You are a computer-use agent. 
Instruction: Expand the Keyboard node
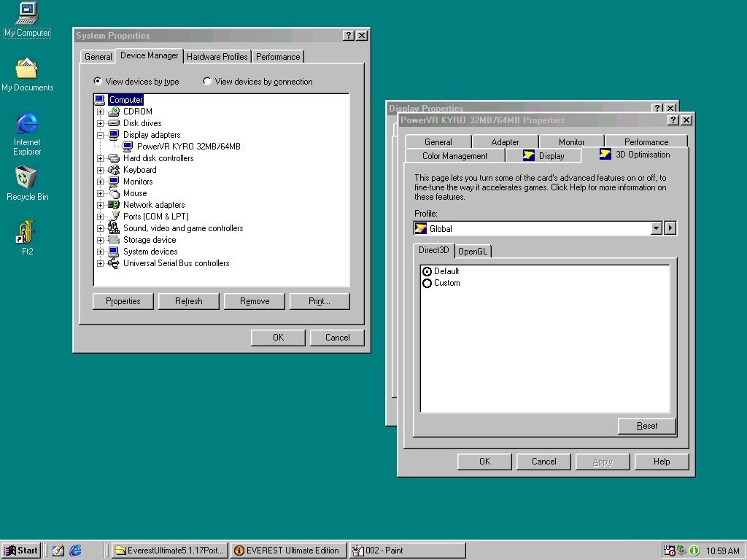coord(100,170)
